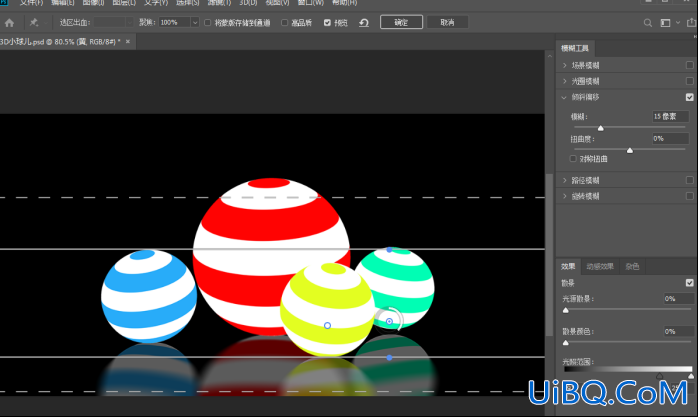This screenshot has height=417, width=698.
Task: Open the 编辑(E) menu
Action: pos(63,3)
